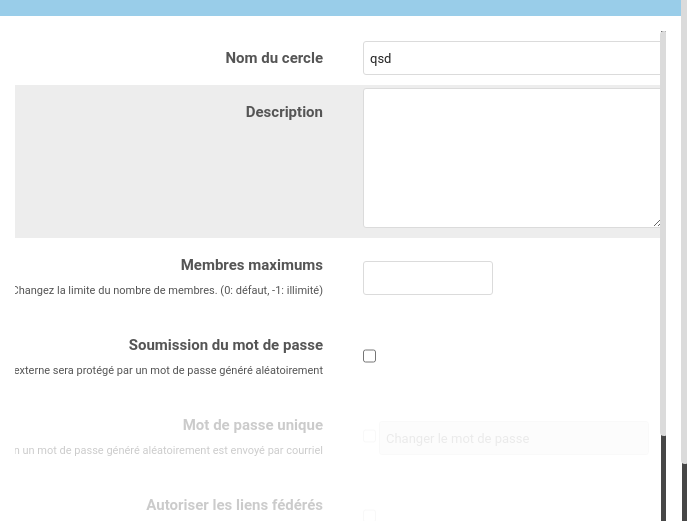The image size is (687, 521).
Task: Click the member limit hint text
Action: 169,290
